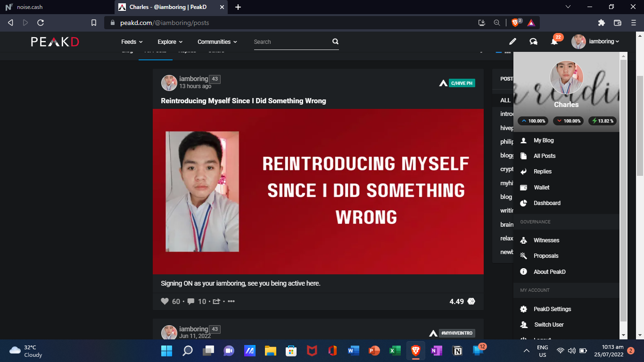
Task: Click the search magnifier icon in PeakD header
Action: (335, 41)
